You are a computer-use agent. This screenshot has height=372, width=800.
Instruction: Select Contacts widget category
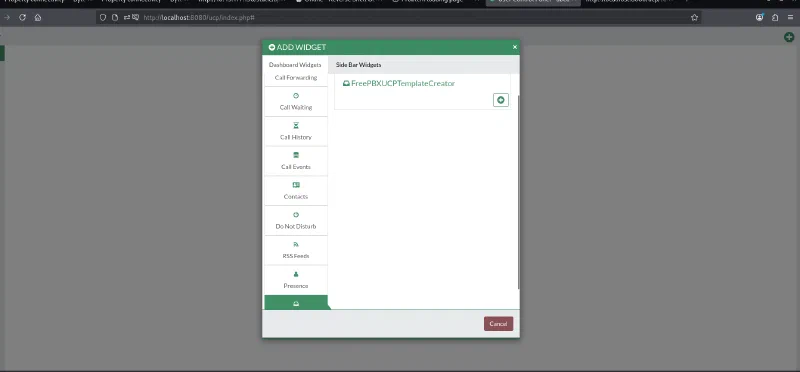tap(295, 190)
